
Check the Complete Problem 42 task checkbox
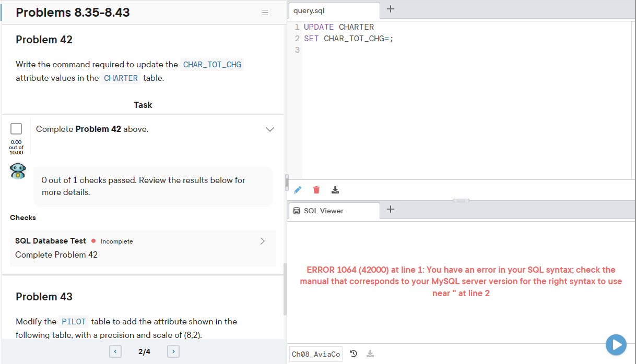(16, 129)
